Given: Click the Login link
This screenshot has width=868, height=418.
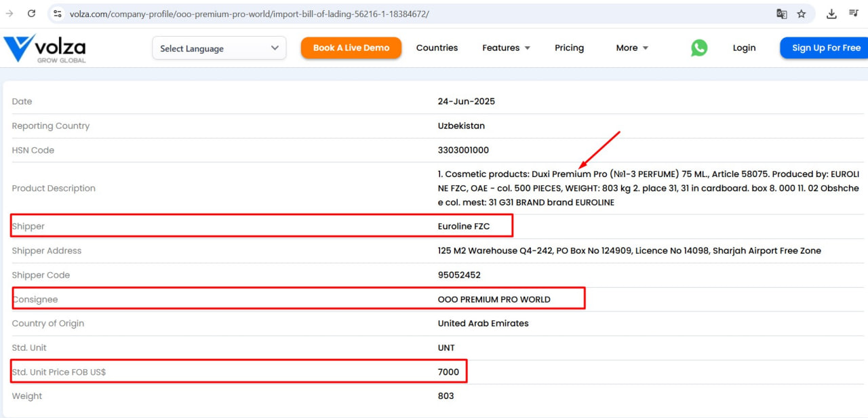Looking at the screenshot, I should tap(744, 48).
